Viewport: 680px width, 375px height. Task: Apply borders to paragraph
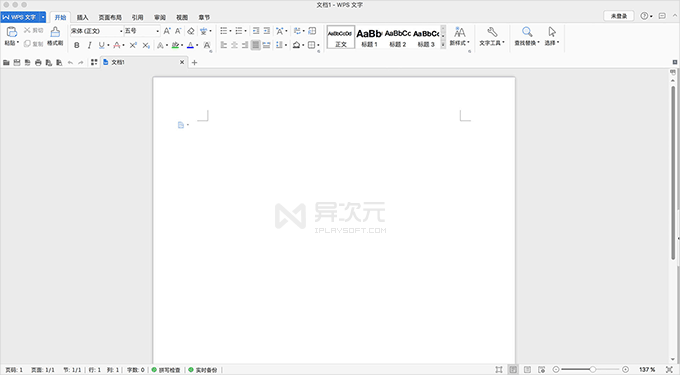click(x=311, y=45)
